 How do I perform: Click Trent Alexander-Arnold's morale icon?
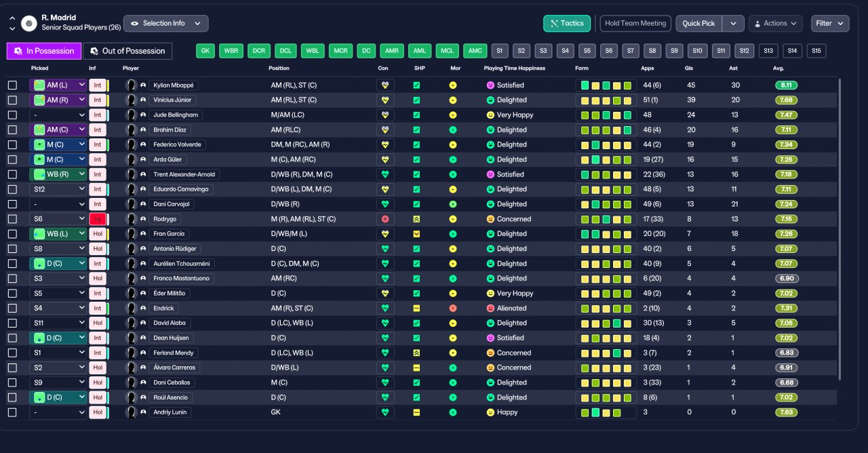point(453,174)
